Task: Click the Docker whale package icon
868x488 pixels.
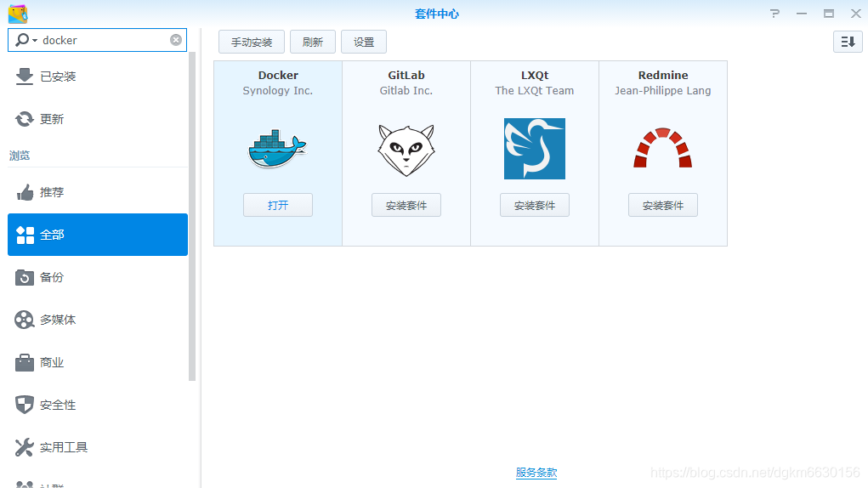Action: [277, 149]
